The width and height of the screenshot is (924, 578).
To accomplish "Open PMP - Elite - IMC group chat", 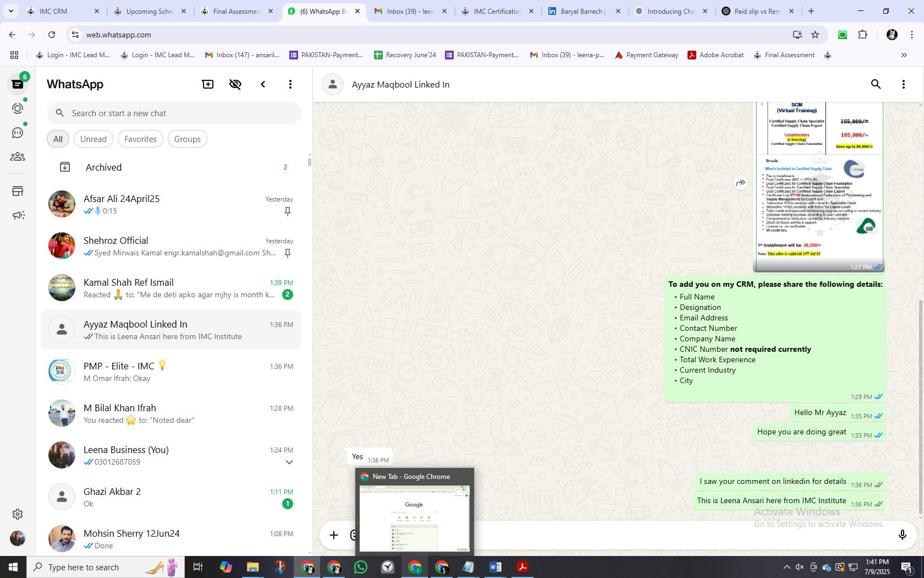I will coord(172,372).
